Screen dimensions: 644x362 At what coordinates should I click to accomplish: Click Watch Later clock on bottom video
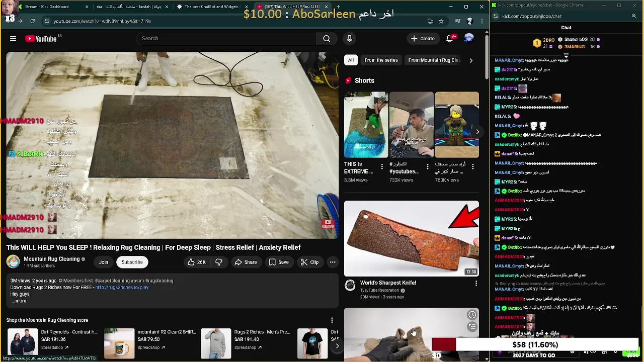pos(472,315)
